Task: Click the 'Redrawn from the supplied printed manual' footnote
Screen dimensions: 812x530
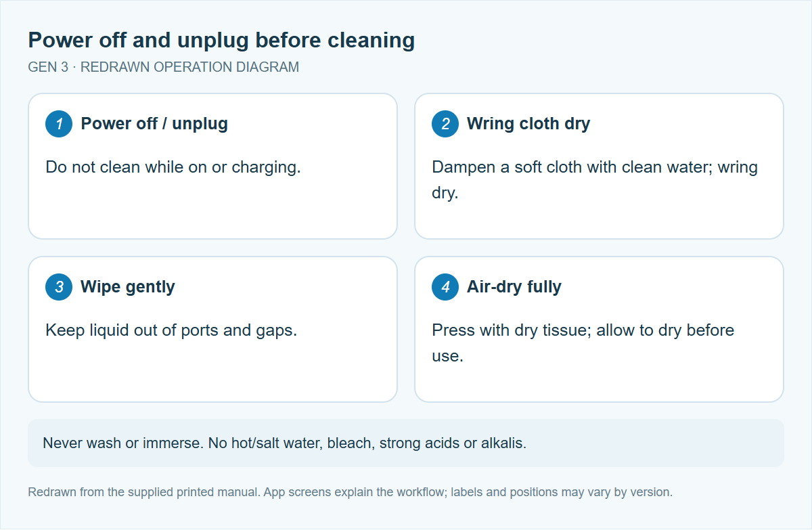Action: (x=350, y=492)
